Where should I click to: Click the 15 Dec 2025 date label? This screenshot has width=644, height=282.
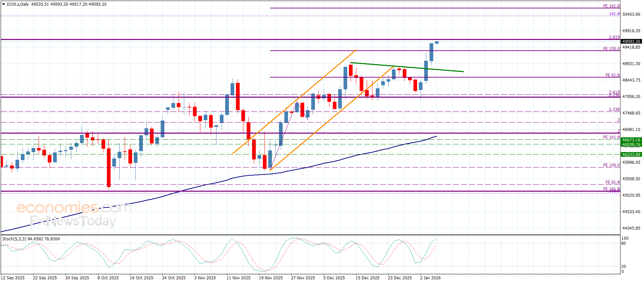pyautogui.click(x=367, y=278)
